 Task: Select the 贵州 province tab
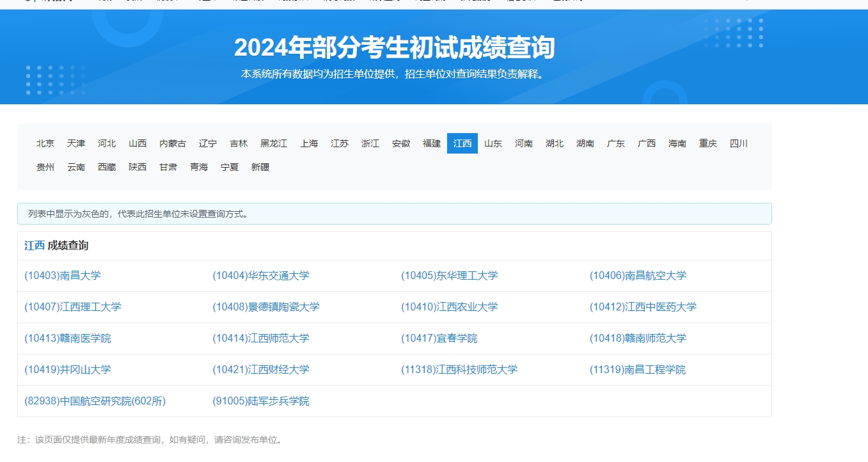45,167
